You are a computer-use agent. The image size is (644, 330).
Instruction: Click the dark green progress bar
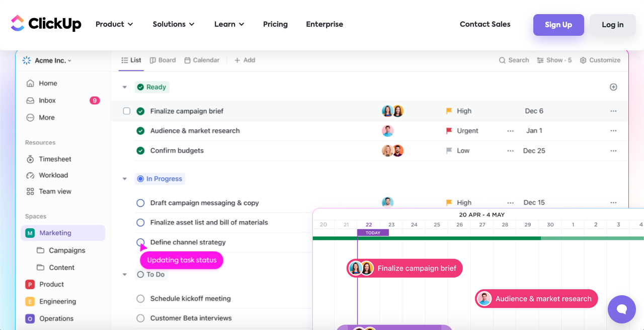[427, 238]
